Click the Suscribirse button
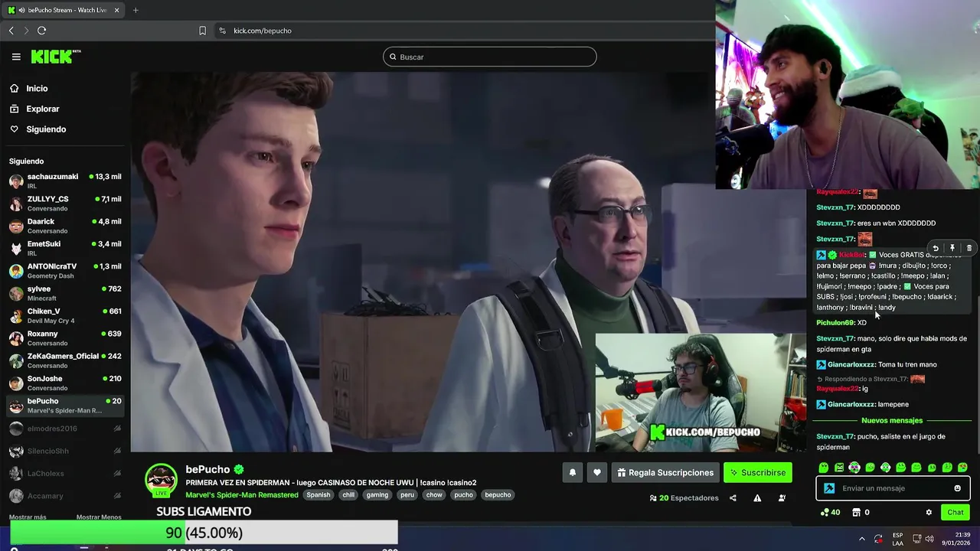This screenshot has height=551, width=980. 758,473
